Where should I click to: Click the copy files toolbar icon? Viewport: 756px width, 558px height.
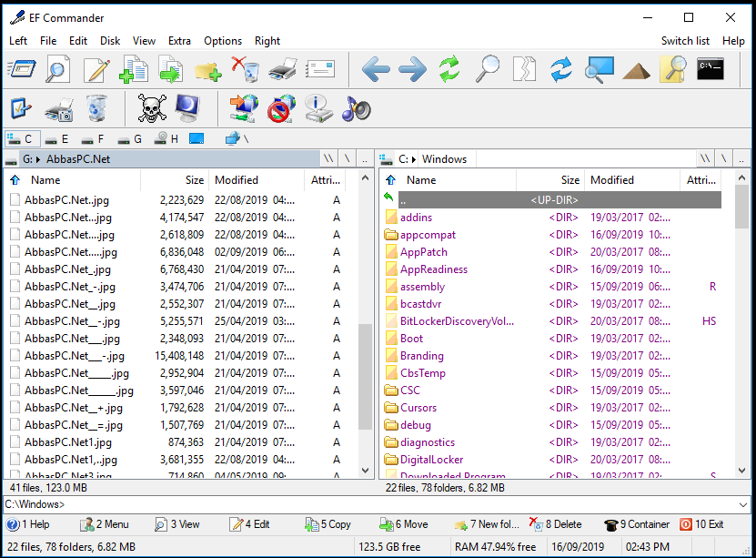click(134, 69)
